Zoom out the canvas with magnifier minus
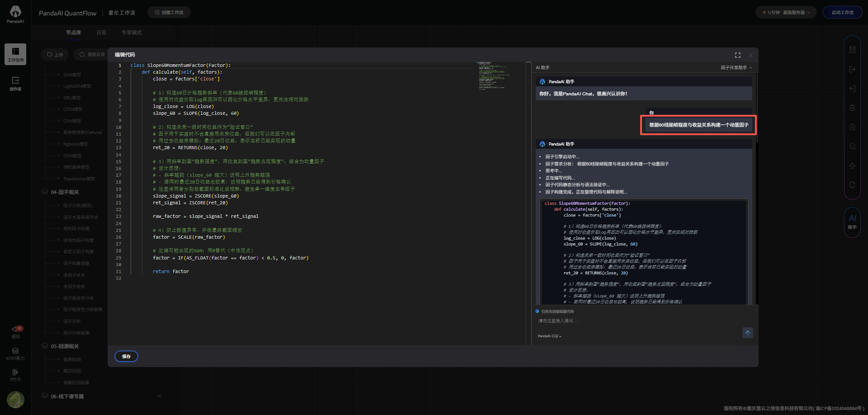This screenshot has width=868, height=415. [x=852, y=146]
